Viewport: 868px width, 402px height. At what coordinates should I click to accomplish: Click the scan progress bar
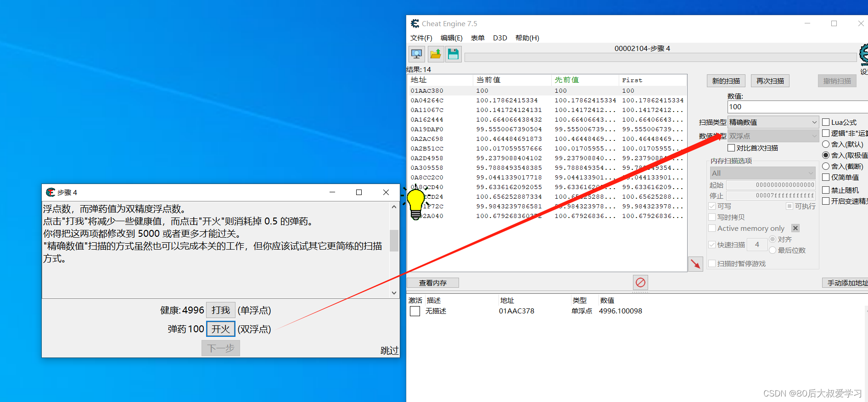tap(660, 57)
